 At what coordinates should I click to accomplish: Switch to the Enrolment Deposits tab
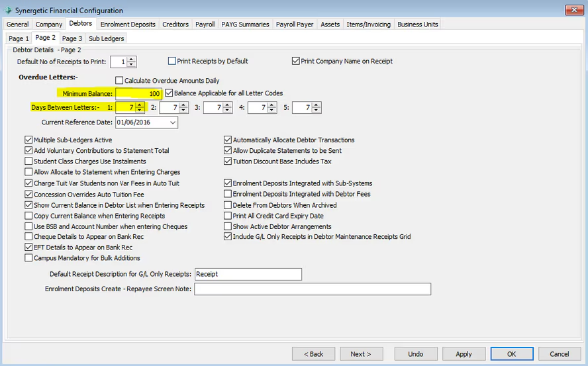(x=128, y=24)
